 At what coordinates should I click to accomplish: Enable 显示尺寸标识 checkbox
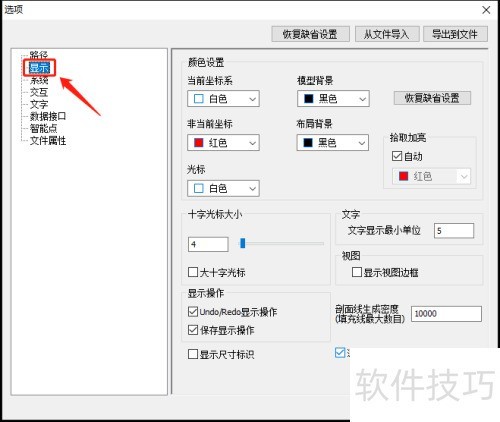193,354
